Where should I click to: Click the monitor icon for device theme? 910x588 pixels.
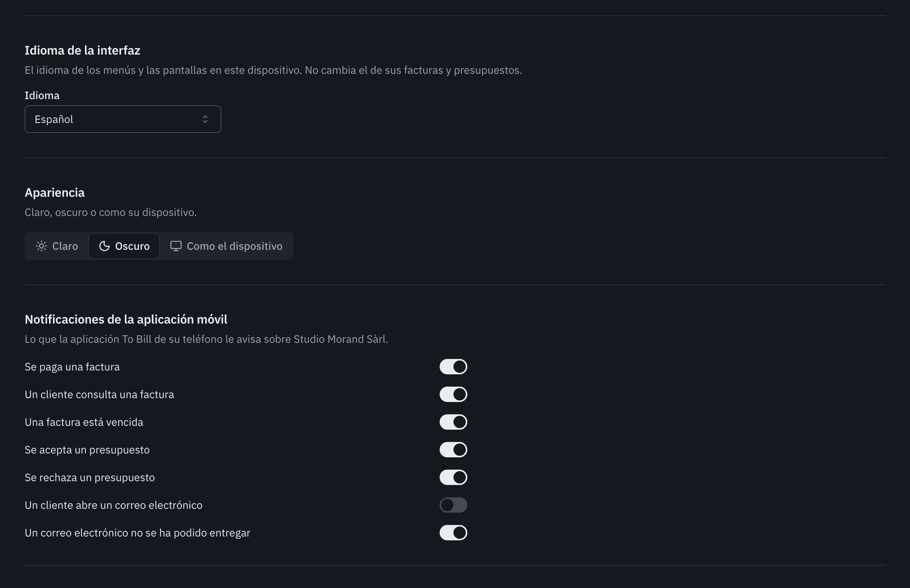click(176, 246)
